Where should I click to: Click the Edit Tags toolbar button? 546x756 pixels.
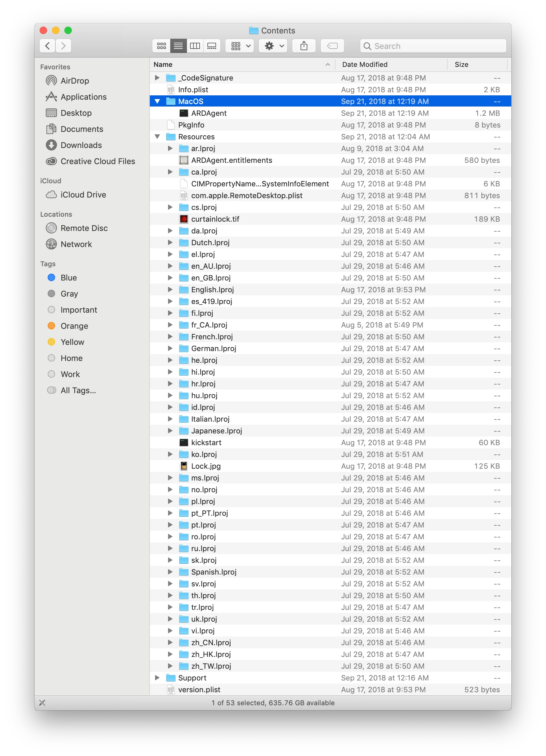[x=332, y=46]
